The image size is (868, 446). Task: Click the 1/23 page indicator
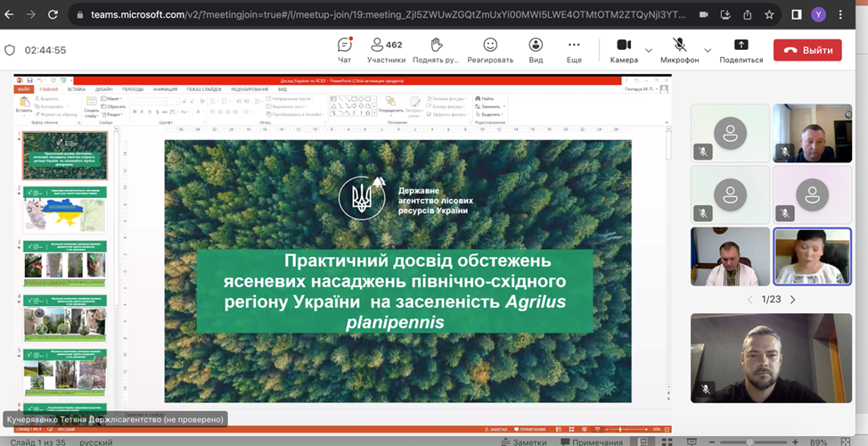[771, 300]
